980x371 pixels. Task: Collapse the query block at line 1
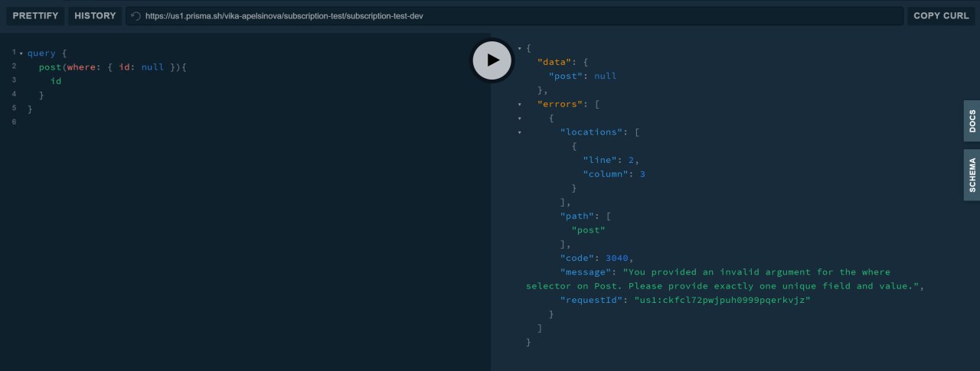[x=21, y=54]
